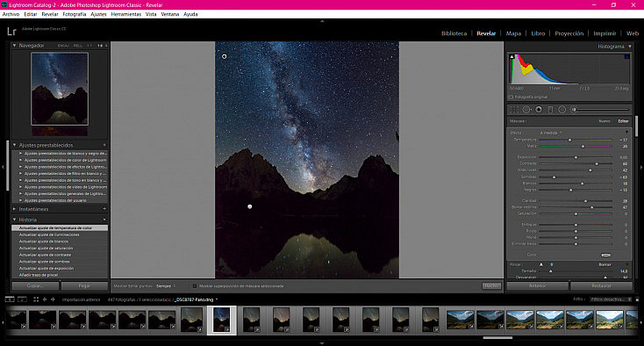The height and width of the screenshot is (346, 644).
Task: Open grid view from filmstrip toolbar
Action: 36,299
